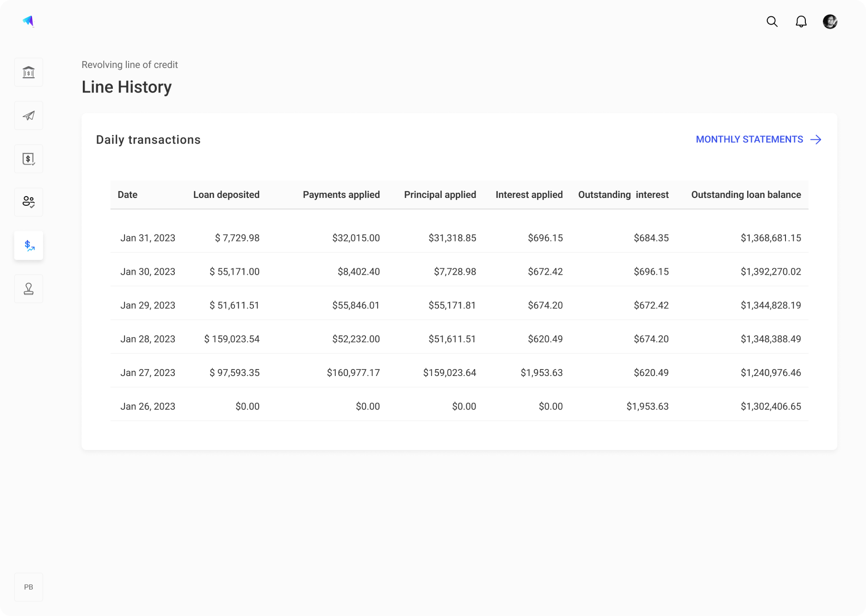Click the Outstanding loan balance header
Viewport: 866px width, 616px height.
[746, 195]
